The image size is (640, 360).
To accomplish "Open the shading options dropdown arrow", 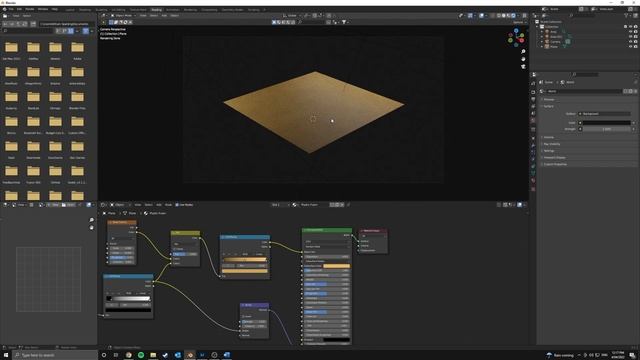I will coord(518,16).
